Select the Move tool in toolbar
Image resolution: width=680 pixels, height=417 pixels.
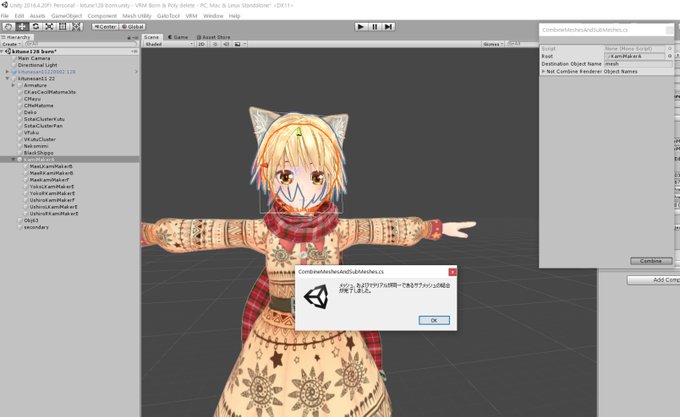[22, 26]
